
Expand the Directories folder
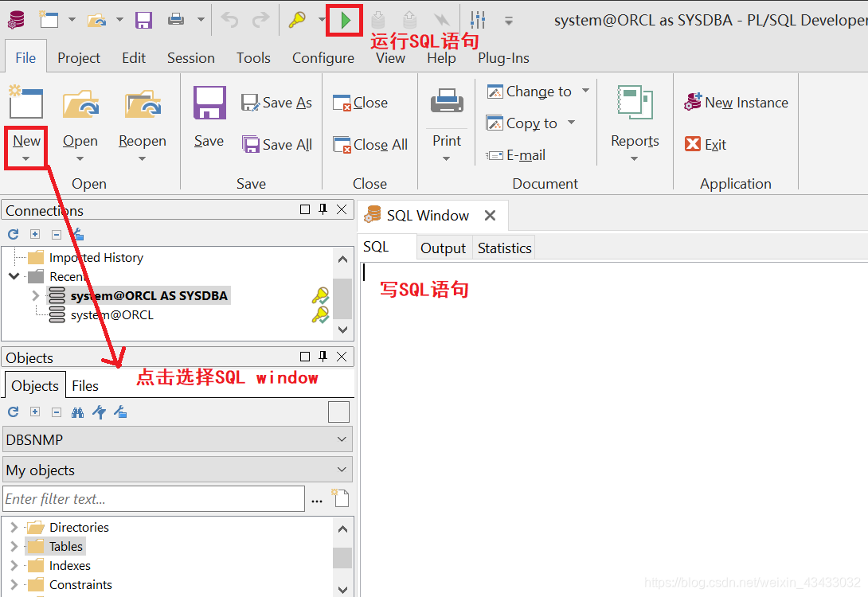point(14,527)
